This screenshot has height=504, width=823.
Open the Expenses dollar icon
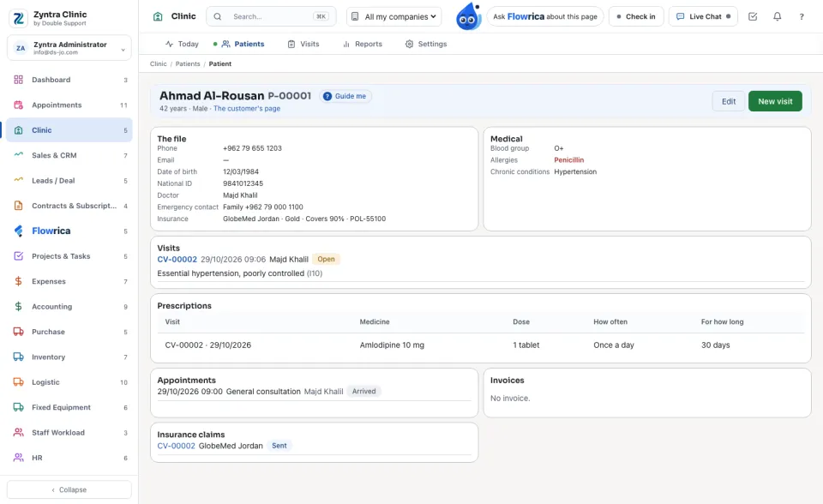pyautogui.click(x=18, y=281)
